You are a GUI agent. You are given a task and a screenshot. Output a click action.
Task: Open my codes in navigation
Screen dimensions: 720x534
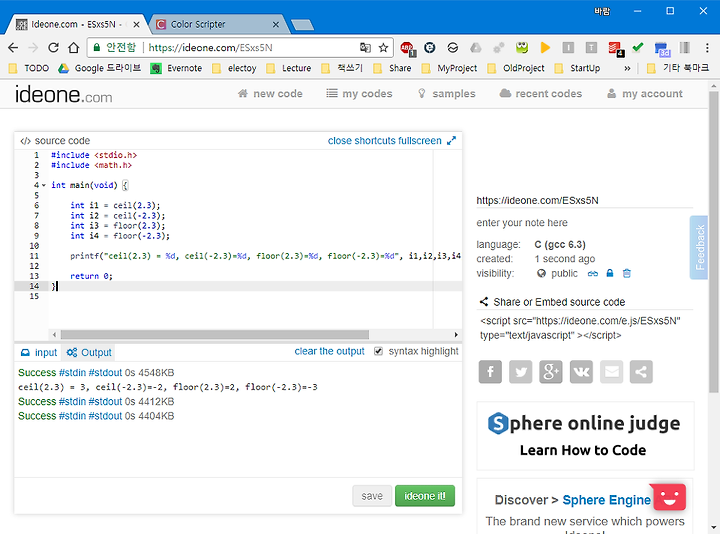[x=359, y=94]
